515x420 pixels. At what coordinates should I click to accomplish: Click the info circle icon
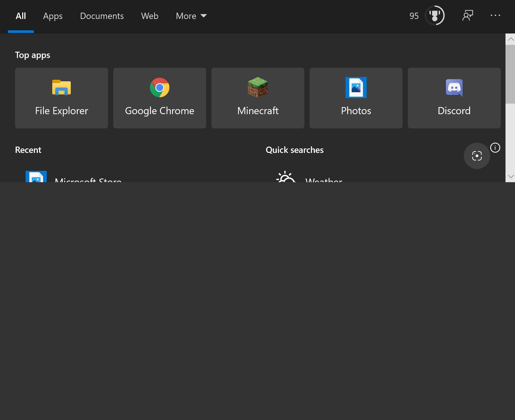coord(495,148)
